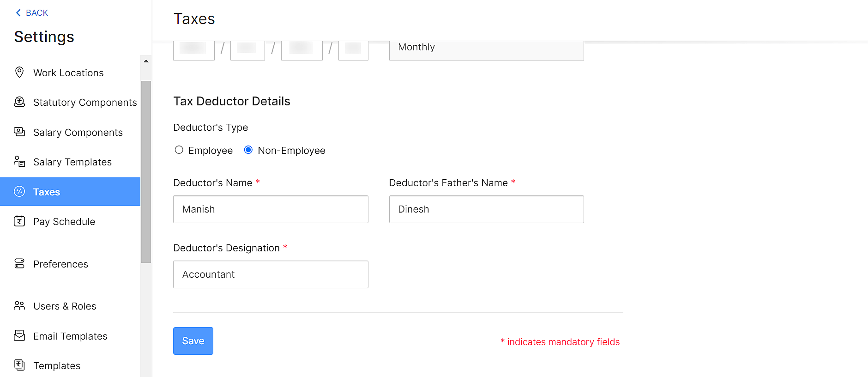Click the Deductor's Name field

coord(271,209)
